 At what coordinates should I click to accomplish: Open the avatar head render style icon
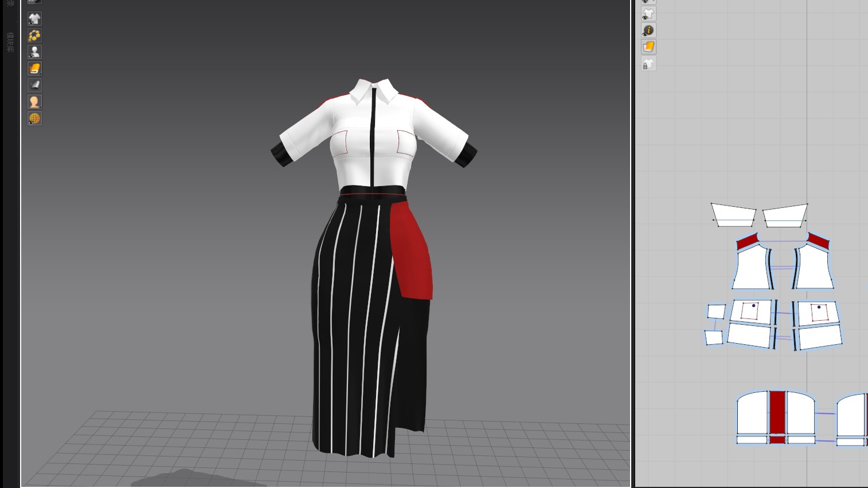click(x=34, y=102)
